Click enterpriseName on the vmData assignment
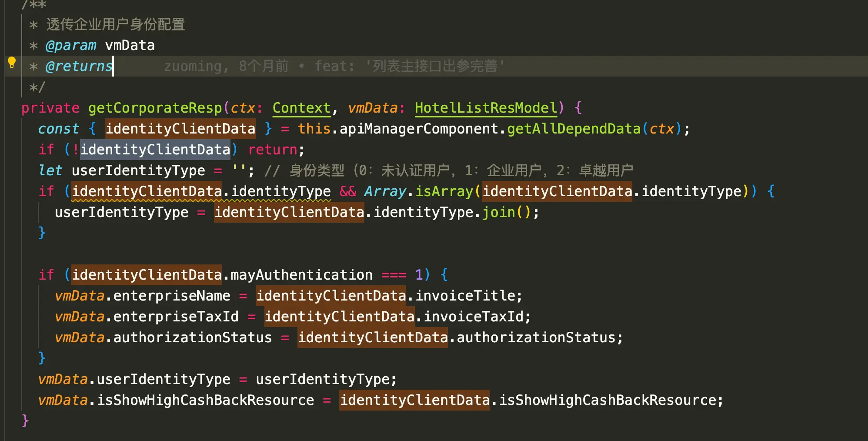Image resolution: width=868 pixels, height=441 pixels. (171, 296)
